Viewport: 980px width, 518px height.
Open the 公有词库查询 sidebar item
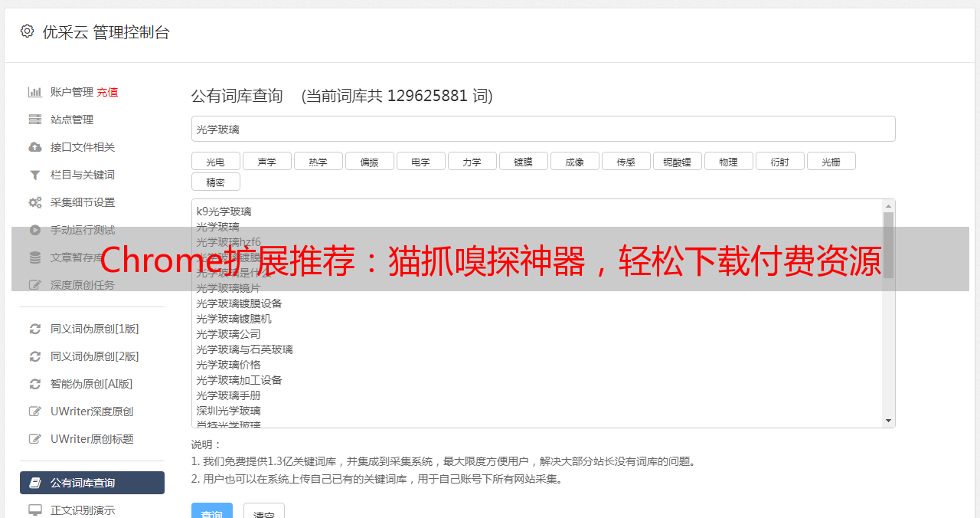click(x=92, y=483)
